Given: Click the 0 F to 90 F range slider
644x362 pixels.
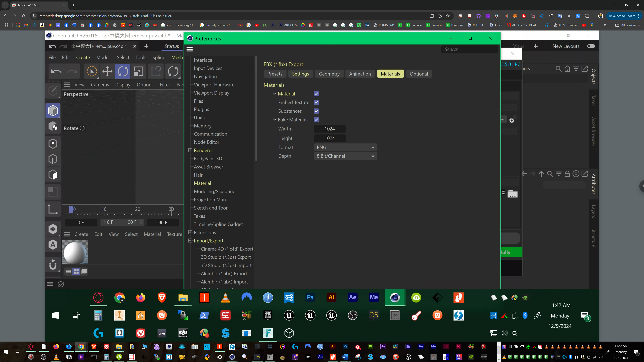Looking at the screenshot, I should coord(122,222).
